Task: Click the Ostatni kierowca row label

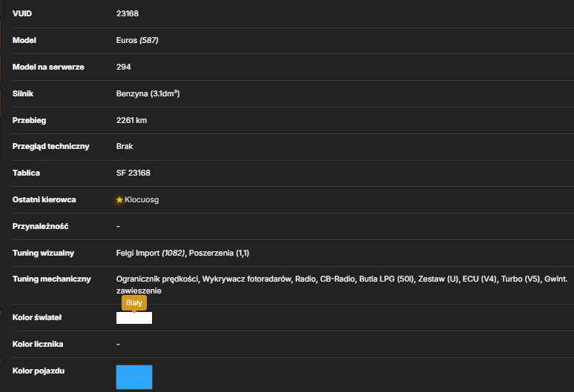Action: (x=44, y=199)
